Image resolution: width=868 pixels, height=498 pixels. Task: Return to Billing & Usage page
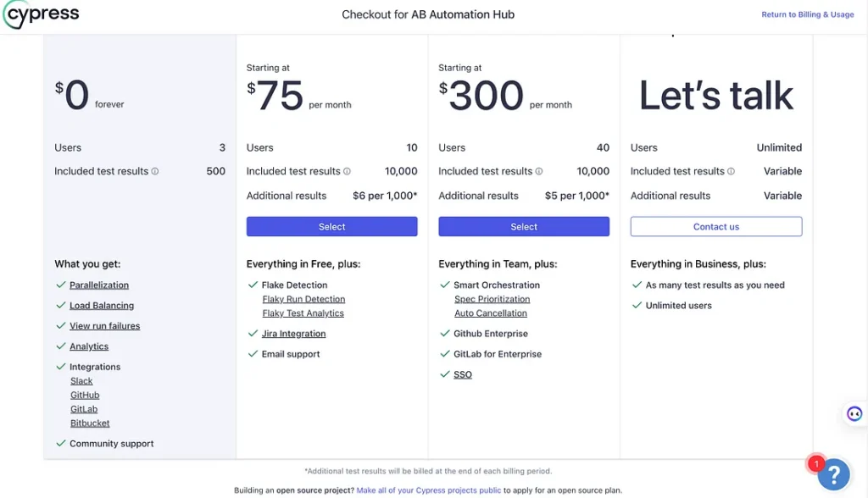point(807,14)
